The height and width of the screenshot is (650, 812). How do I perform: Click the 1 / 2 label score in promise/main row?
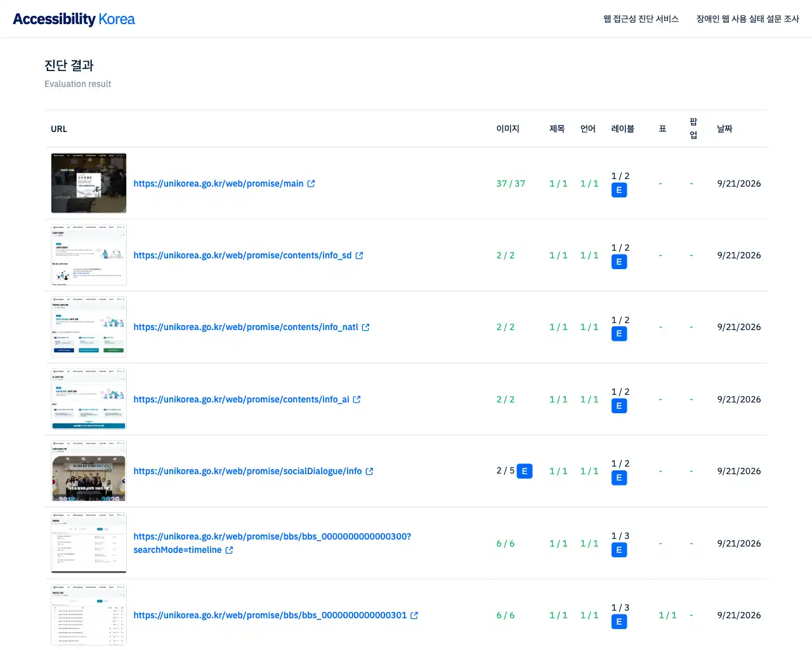[620, 176]
